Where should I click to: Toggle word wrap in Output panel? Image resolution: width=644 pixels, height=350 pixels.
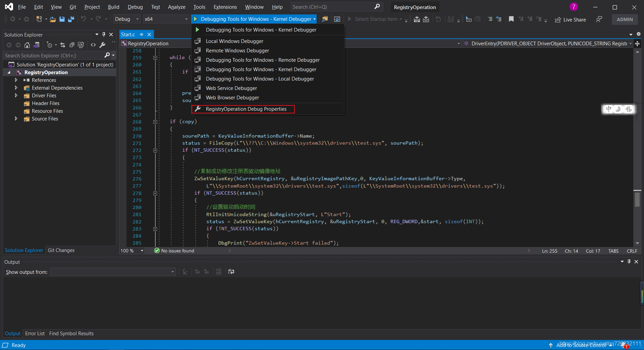(231, 271)
